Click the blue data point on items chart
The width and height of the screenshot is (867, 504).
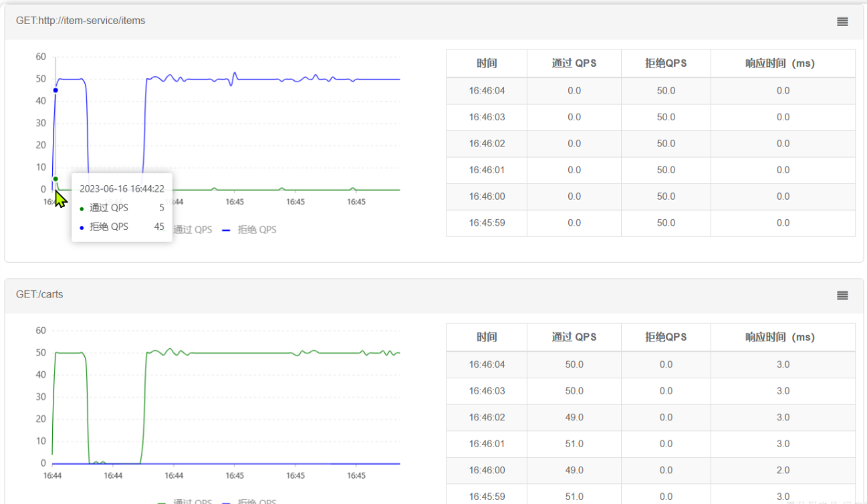pyautogui.click(x=55, y=90)
